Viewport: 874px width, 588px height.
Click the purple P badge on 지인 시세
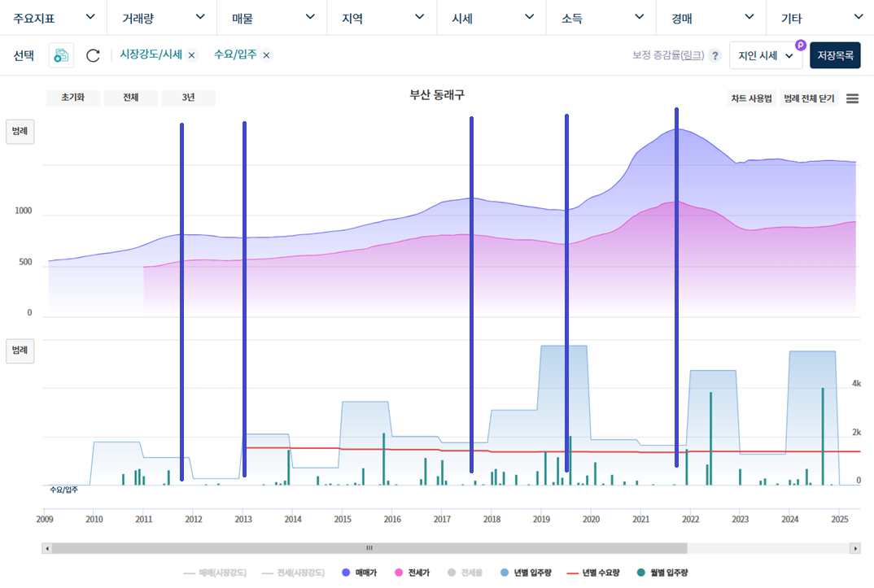pyautogui.click(x=800, y=44)
